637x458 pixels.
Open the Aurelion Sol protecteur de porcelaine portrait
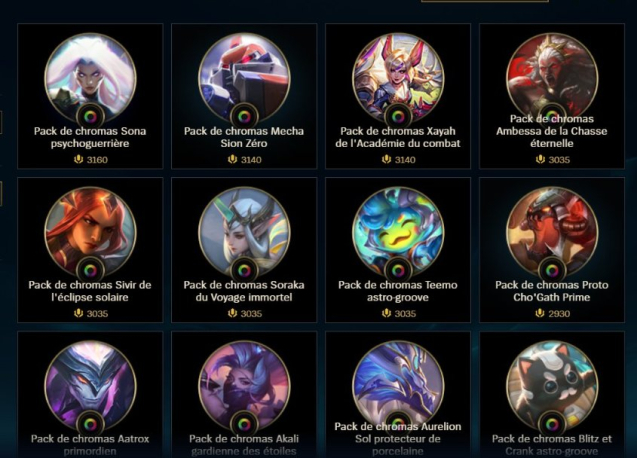tap(398, 386)
